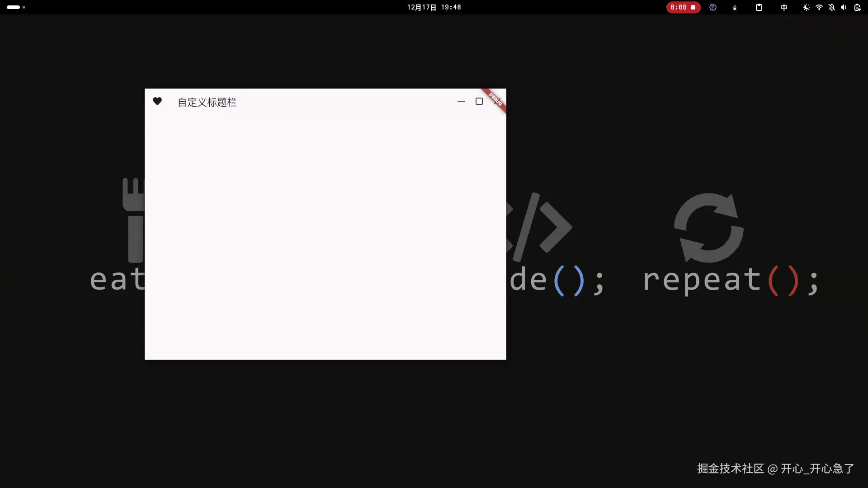Viewport: 868px width, 488px height.
Task: Maximize the window using the square button
Action: 479,101
